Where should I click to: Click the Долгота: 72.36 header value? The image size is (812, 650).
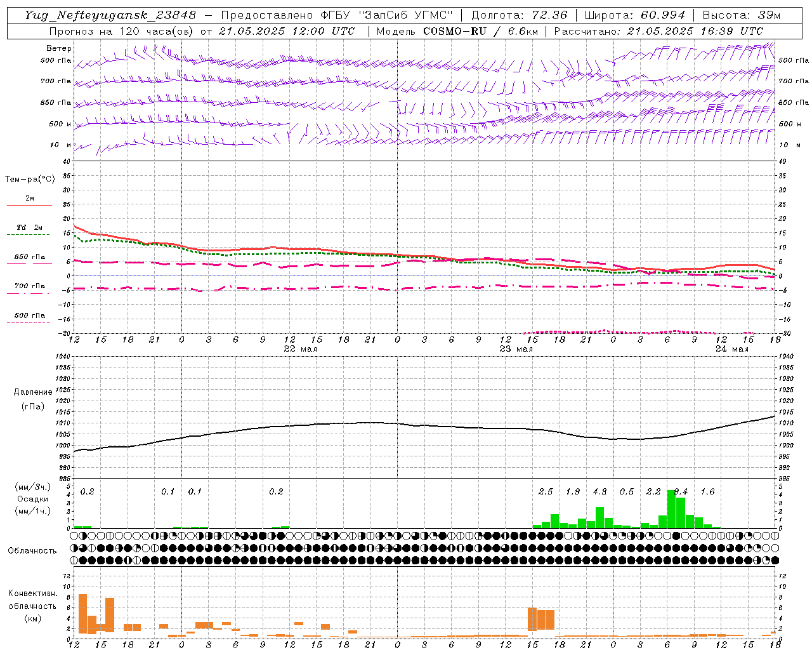tap(520, 15)
